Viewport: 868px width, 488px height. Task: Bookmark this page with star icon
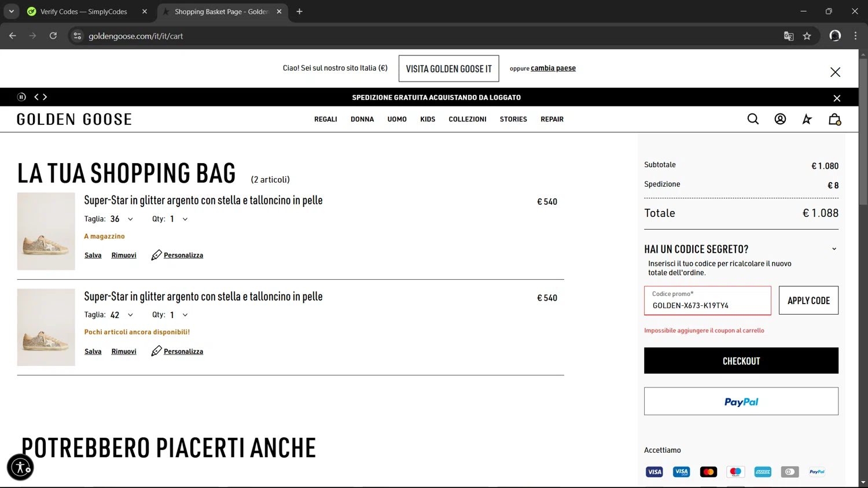[x=807, y=36]
